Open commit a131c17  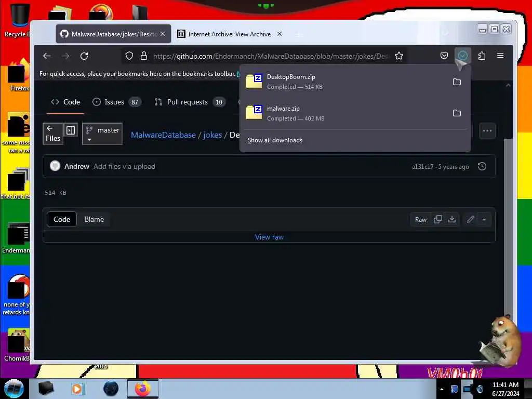tap(422, 167)
